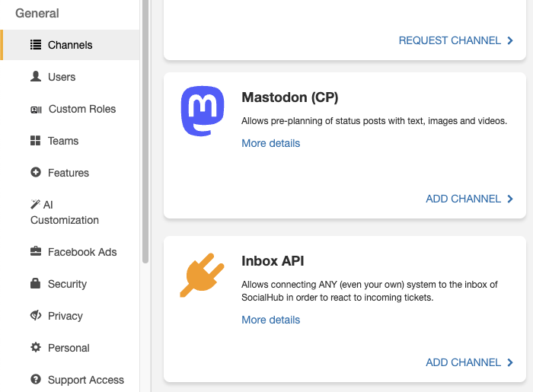The height and width of the screenshot is (392, 533).
Task: Click the Users person icon
Action: [x=36, y=76]
